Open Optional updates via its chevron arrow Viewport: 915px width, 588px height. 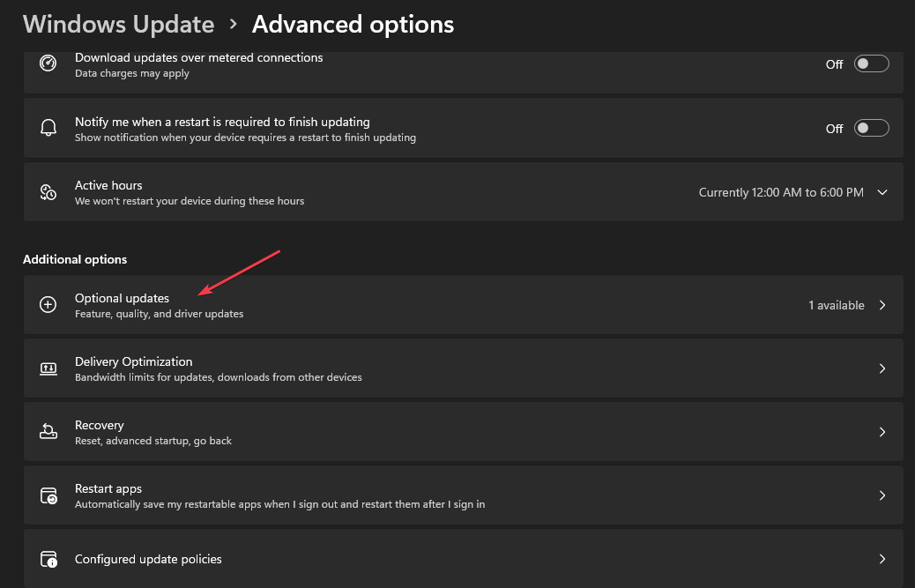tap(882, 304)
